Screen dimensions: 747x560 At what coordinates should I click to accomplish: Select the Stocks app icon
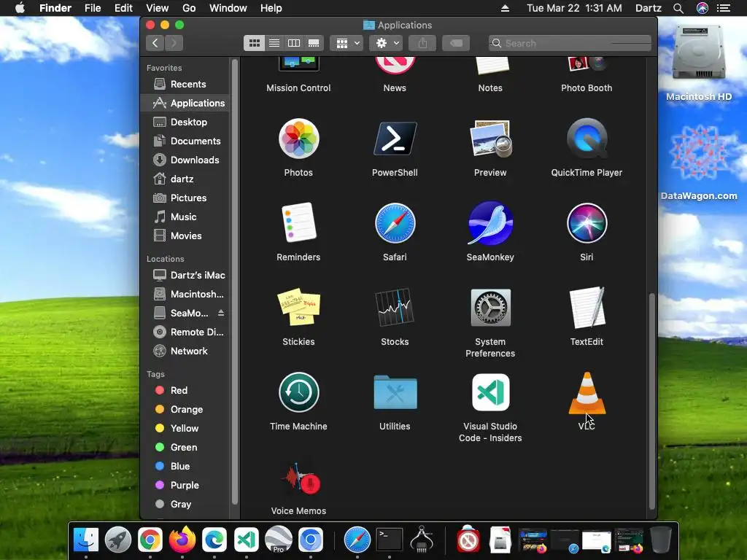[x=395, y=307]
